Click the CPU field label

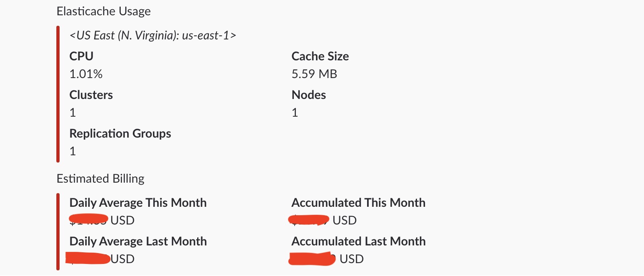[x=81, y=56]
